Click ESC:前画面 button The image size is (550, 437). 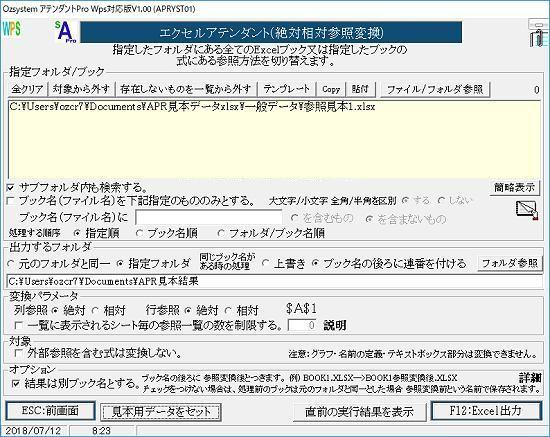(50, 411)
